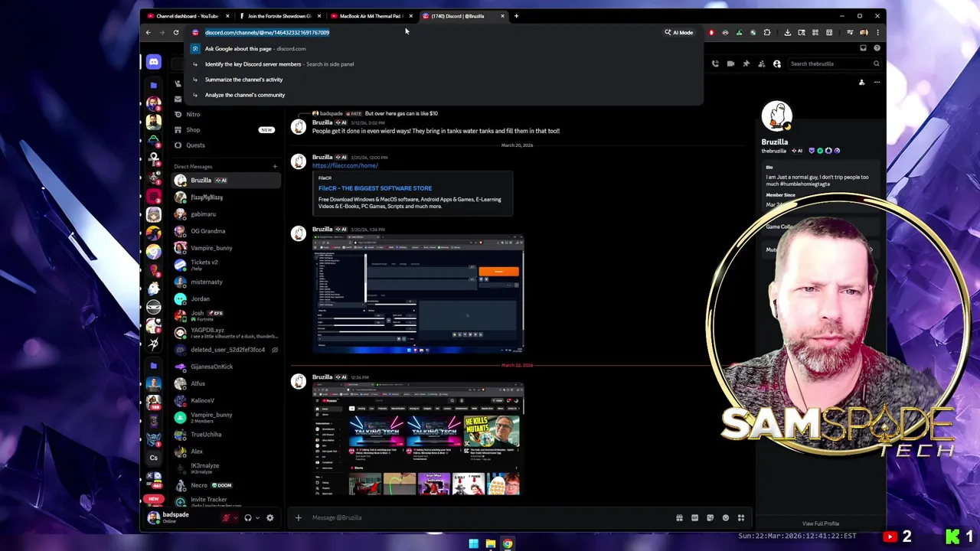Start a video call with Bruzilla
980x551 pixels.
(730, 64)
